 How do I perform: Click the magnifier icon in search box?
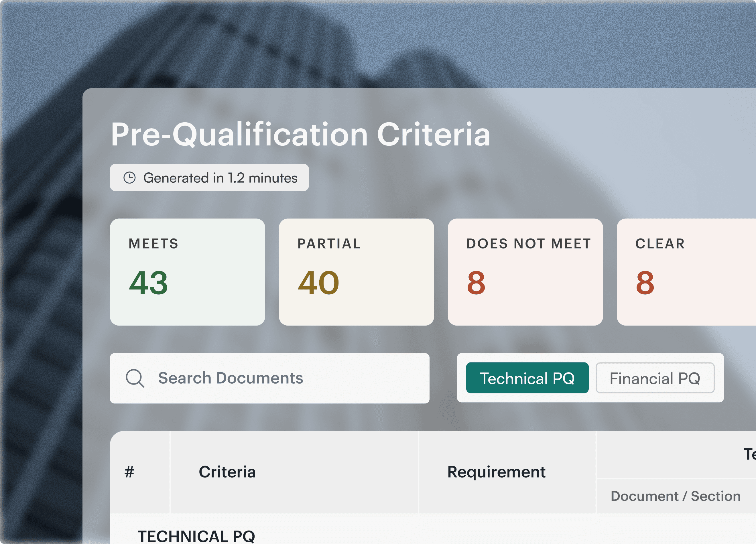point(135,378)
